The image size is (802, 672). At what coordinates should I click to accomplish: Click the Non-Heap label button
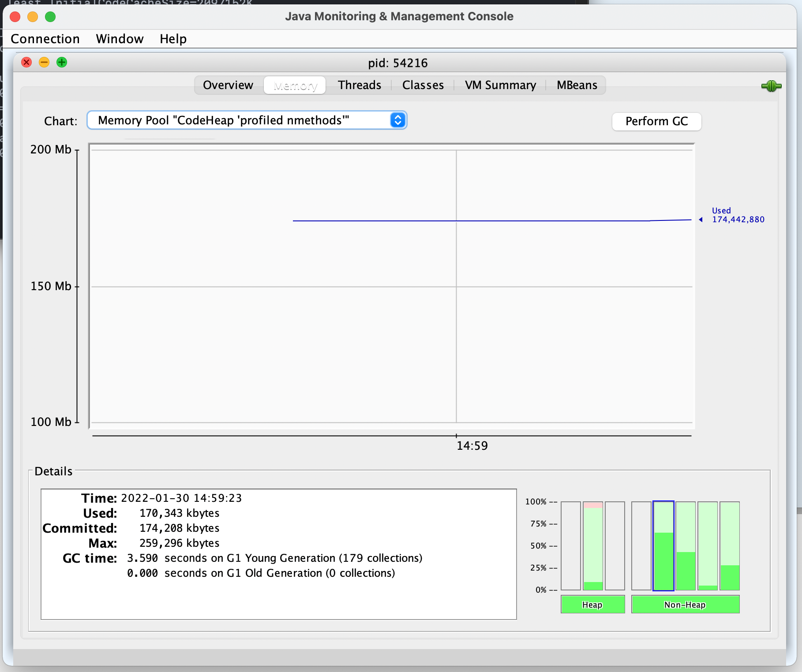coord(685,604)
